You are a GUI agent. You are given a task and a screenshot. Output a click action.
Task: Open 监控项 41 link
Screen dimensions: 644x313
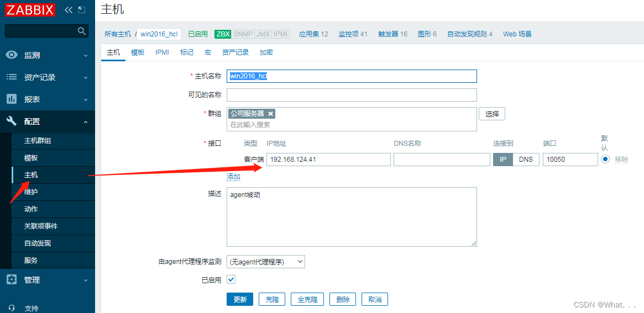(x=353, y=34)
